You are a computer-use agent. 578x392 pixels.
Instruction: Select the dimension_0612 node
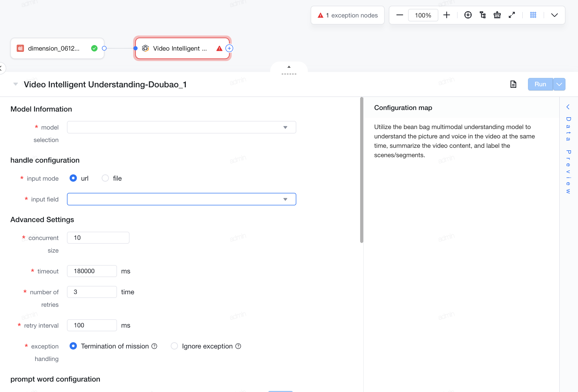pyautogui.click(x=57, y=48)
